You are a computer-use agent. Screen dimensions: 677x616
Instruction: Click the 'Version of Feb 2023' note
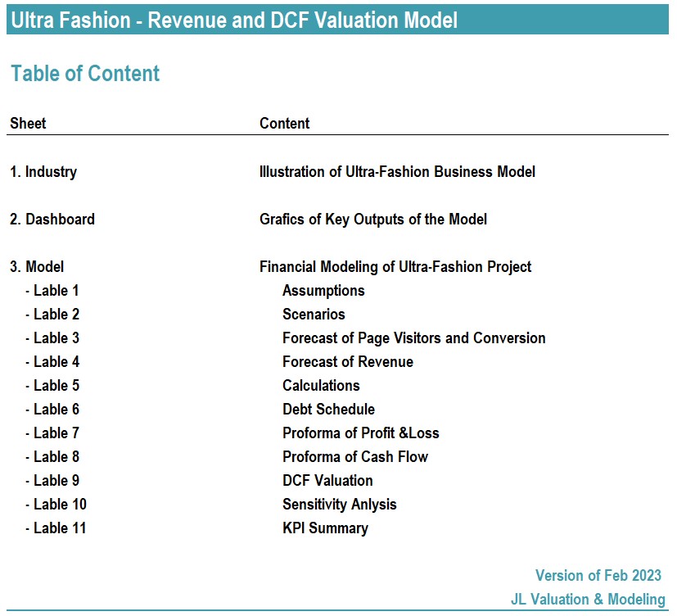[x=598, y=575]
